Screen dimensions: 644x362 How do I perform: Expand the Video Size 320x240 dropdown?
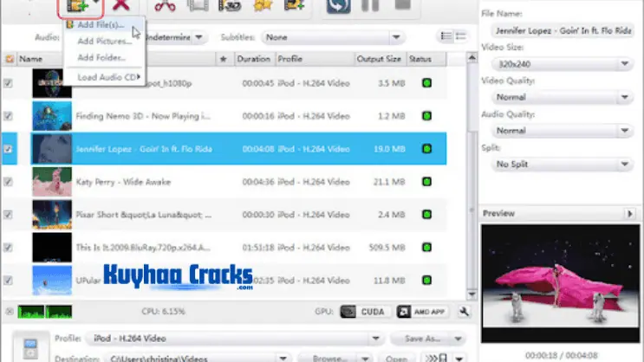tap(562, 64)
